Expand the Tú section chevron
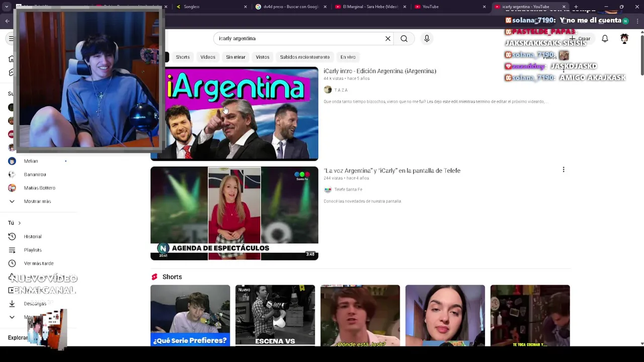Screen dimensions: 644x362 [19, 223]
